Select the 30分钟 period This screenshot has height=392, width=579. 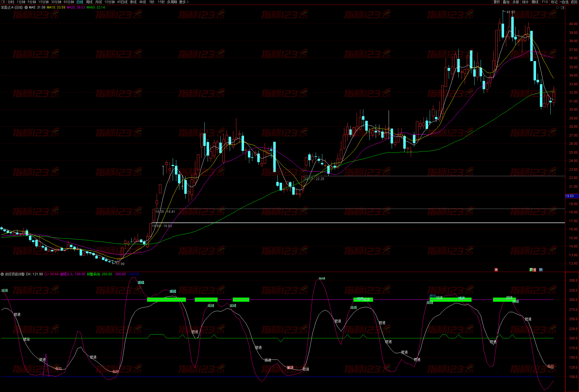pyautogui.click(x=56, y=2)
